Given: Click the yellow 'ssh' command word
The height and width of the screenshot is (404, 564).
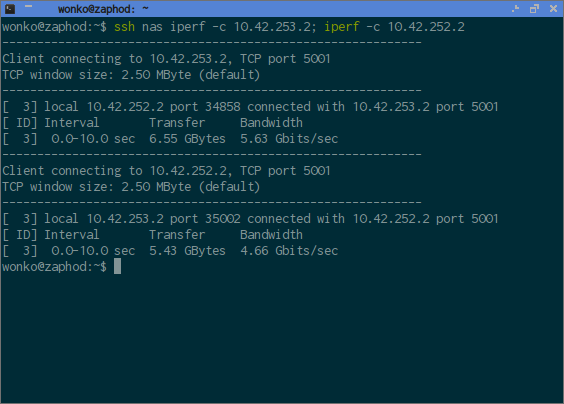Looking at the screenshot, I should (x=124, y=27).
